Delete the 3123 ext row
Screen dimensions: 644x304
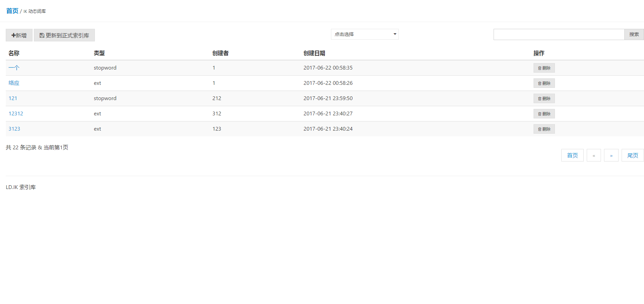click(x=544, y=129)
